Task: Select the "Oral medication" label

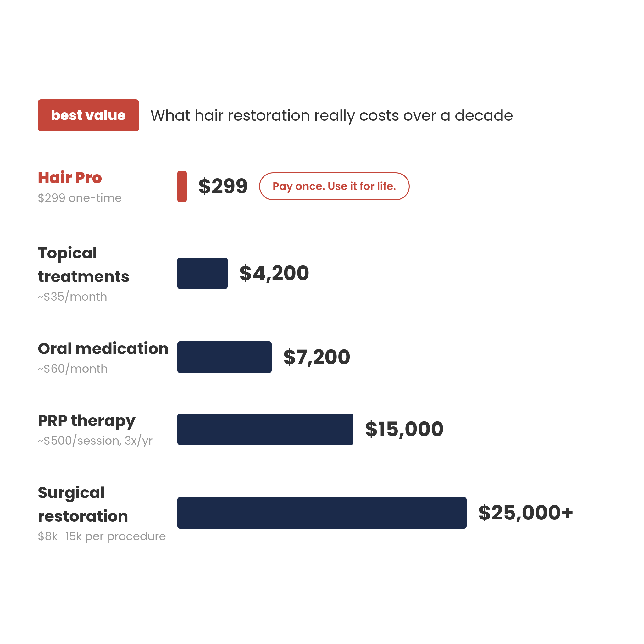Action: point(103,349)
